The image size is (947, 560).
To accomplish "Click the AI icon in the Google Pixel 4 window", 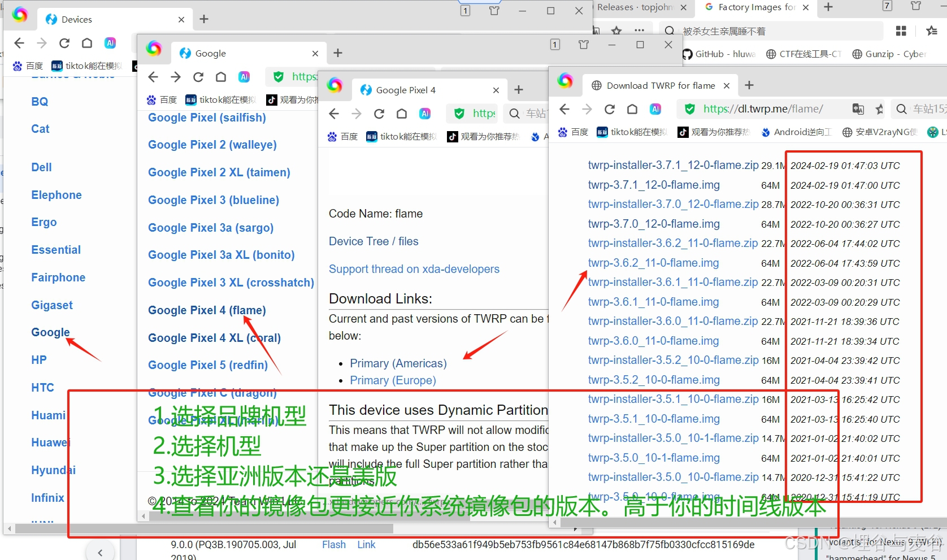I will pyautogui.click(x=425, y=114).
